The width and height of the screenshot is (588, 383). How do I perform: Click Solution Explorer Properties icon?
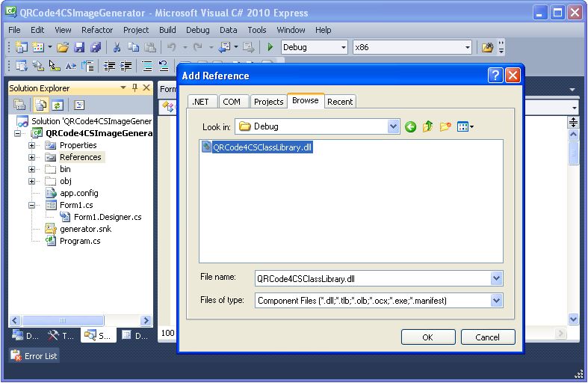click(x=19, y=105)
